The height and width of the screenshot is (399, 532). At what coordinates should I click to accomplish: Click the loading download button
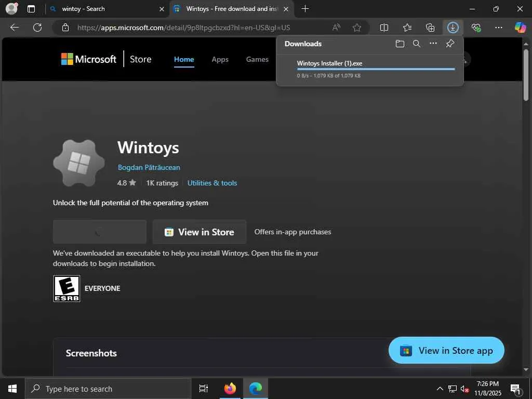click(100, 232)
